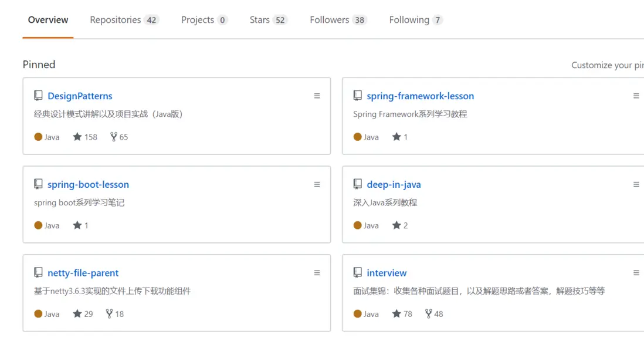The image size is (644, 348).
Task: Click the reorder handle on spring-boot-lesson card
Action: pos(317,184)
